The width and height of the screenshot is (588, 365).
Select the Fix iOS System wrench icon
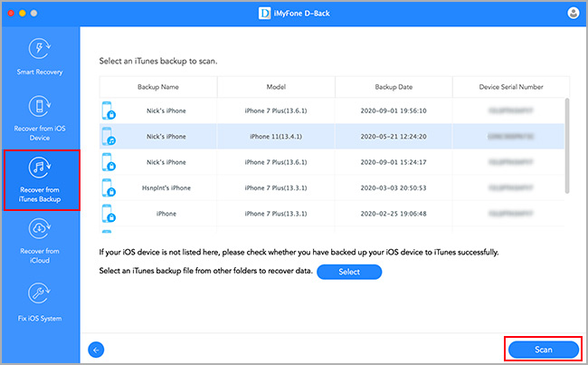tap(40, 293)
